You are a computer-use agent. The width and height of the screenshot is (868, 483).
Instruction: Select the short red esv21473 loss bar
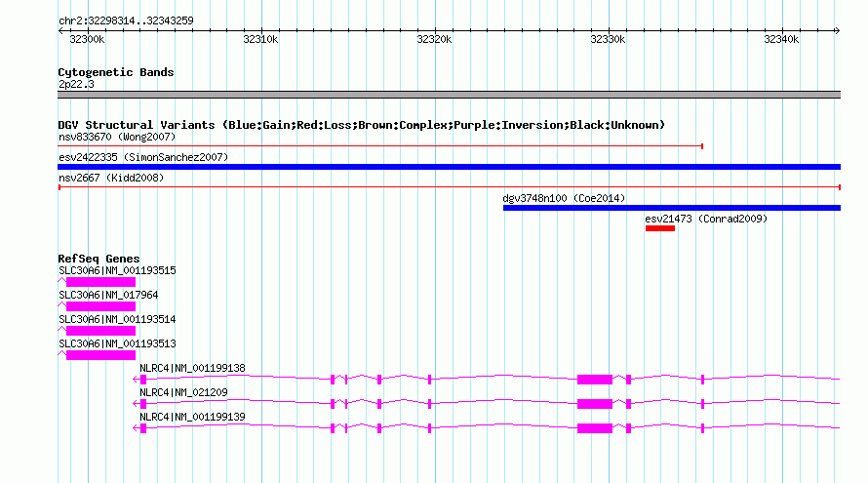click(x=660, y=228)
